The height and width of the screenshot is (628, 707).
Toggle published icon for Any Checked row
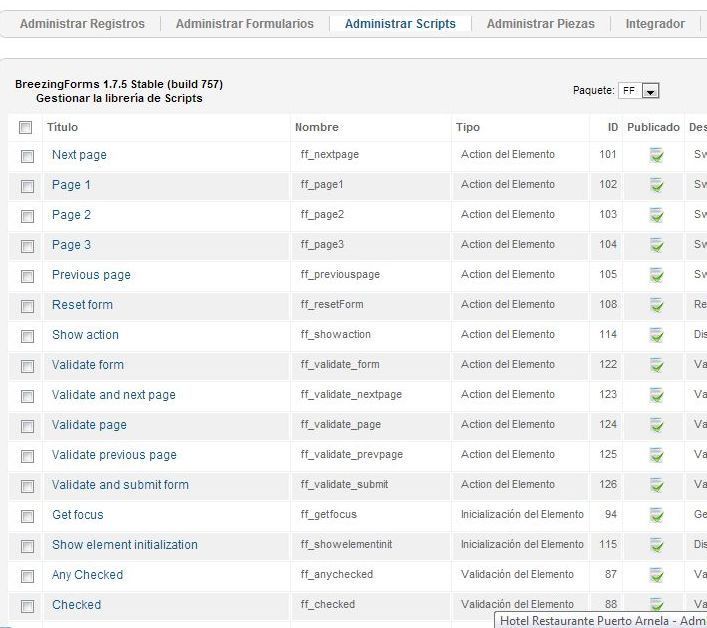coord(656,575)
